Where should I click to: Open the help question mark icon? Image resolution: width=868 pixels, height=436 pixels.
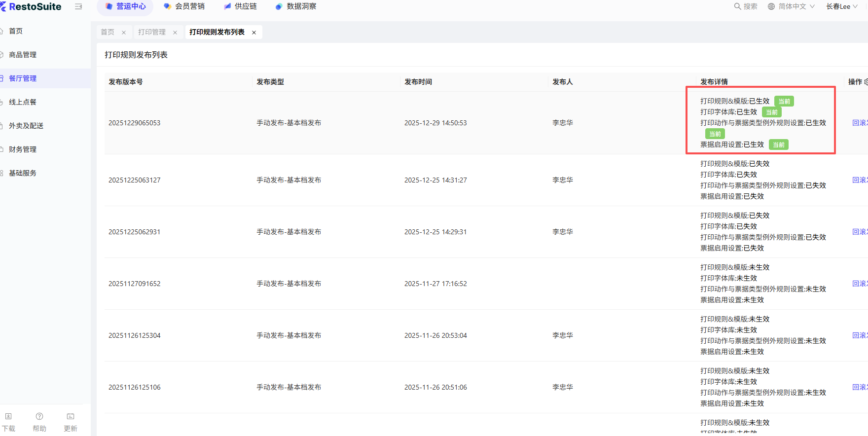coord(39,417)
